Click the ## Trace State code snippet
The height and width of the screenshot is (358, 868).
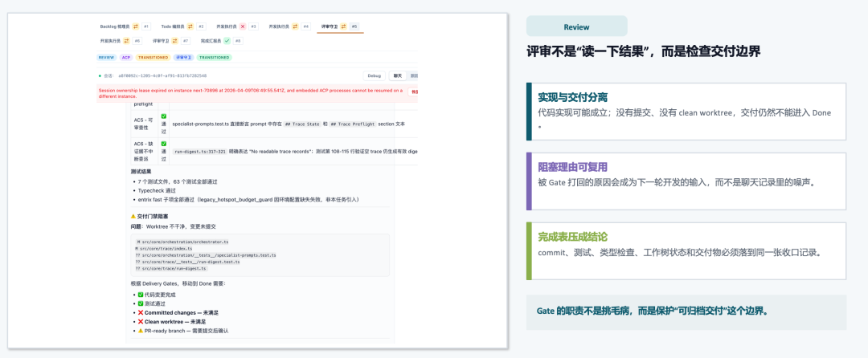[303, 124]
